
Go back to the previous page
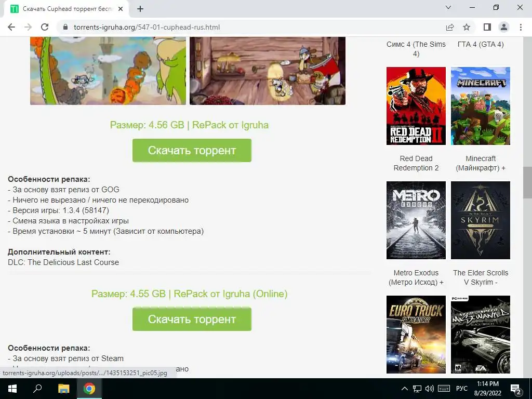point(11,27)
